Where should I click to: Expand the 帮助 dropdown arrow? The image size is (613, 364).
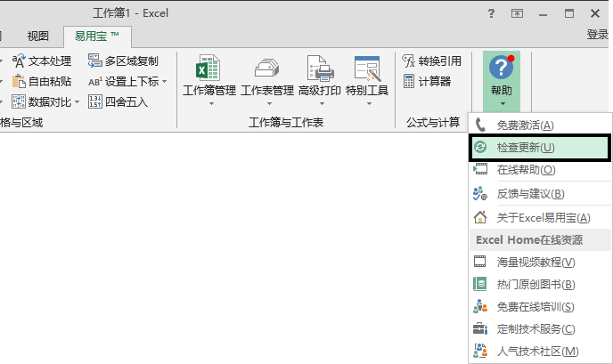click(x=503, y=104)
